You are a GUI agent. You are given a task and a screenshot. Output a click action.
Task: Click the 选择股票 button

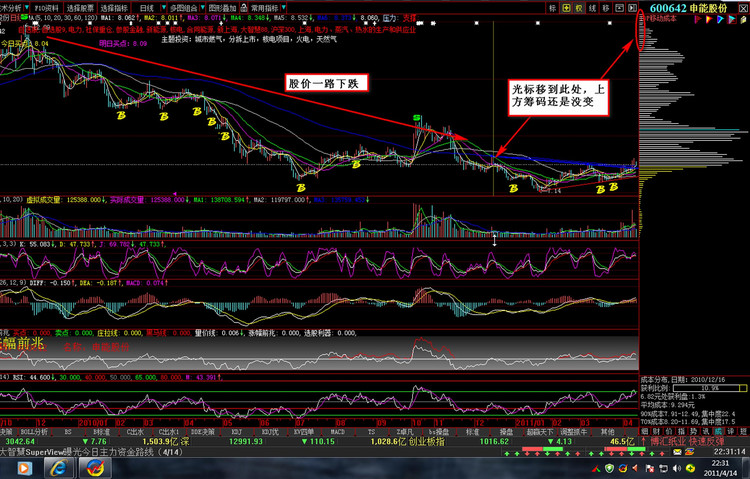(x=80, y=8)
